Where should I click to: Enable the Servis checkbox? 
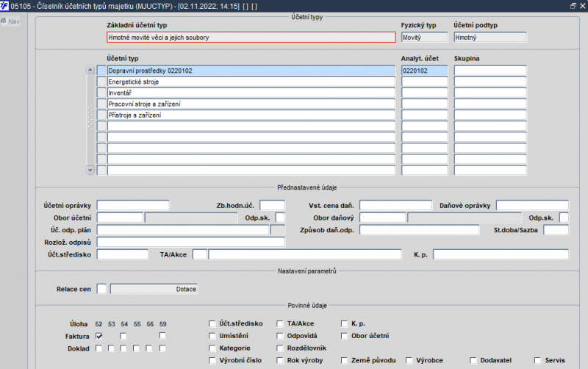(x=539, y=360)
